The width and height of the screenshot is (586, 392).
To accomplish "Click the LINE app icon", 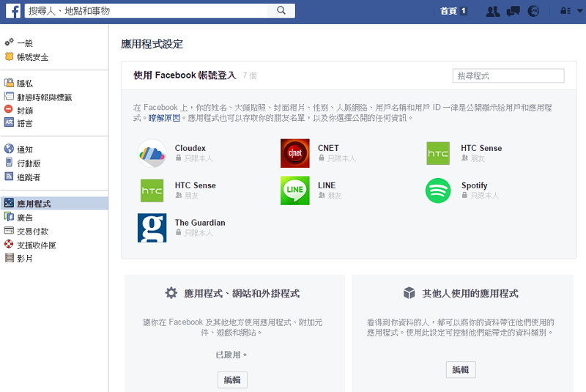I will 294,191.
